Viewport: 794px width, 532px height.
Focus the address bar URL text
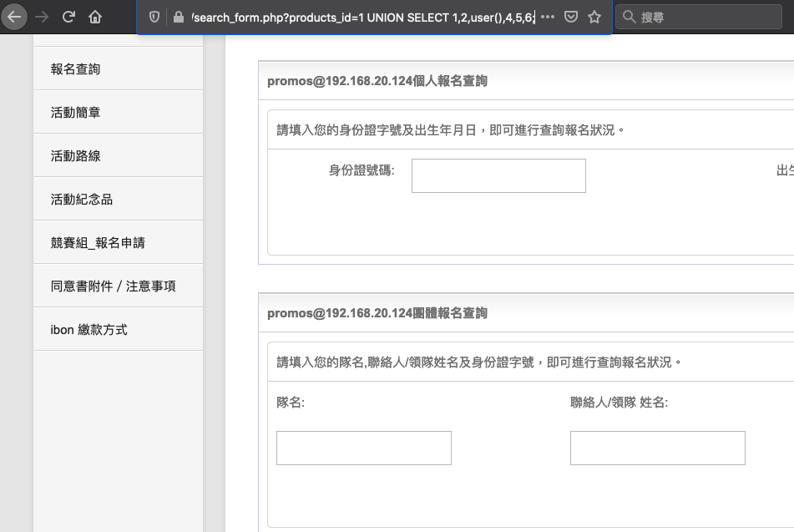coord(362,18)
